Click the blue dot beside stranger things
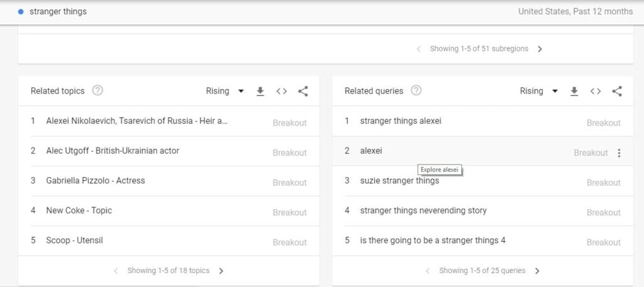 21,11
